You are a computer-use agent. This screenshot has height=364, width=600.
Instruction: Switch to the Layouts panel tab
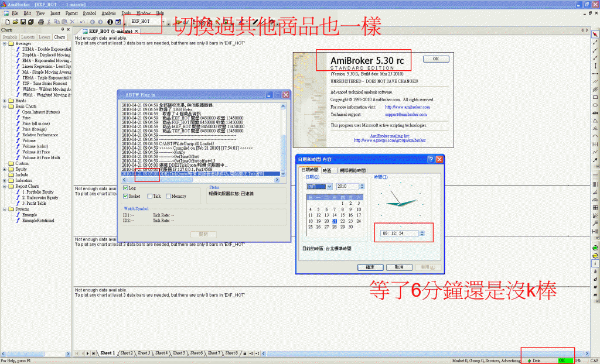click(x=28, y=37)
